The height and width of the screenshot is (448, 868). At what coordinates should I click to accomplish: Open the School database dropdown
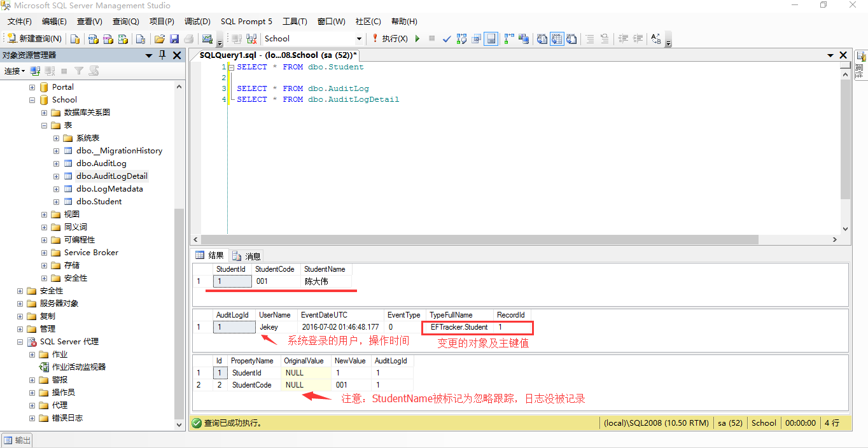click(359, 39)
